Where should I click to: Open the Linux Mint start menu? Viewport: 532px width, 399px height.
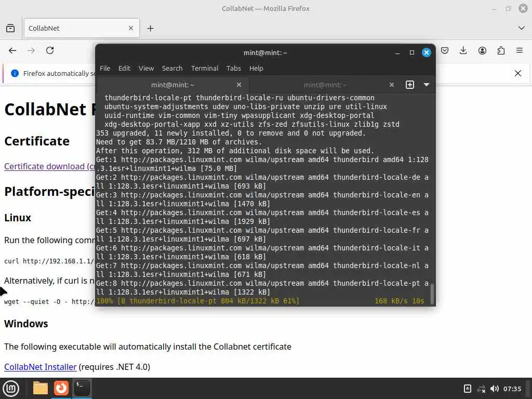[11, 389]
